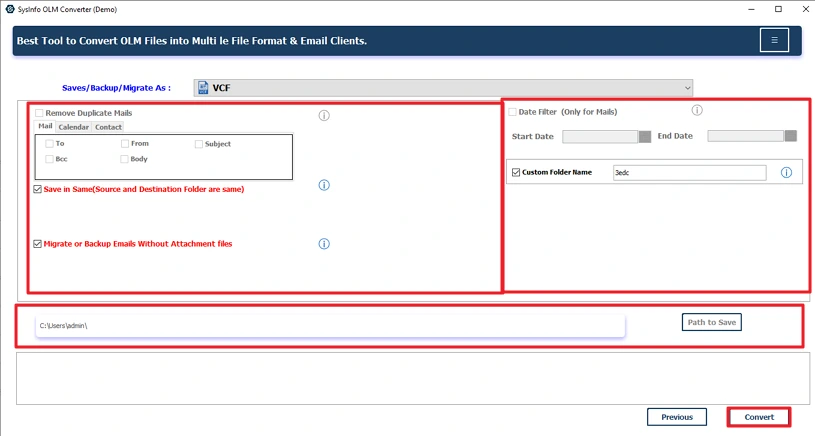Close the SysInfo OLM Converter window

(x=805, y=9)
